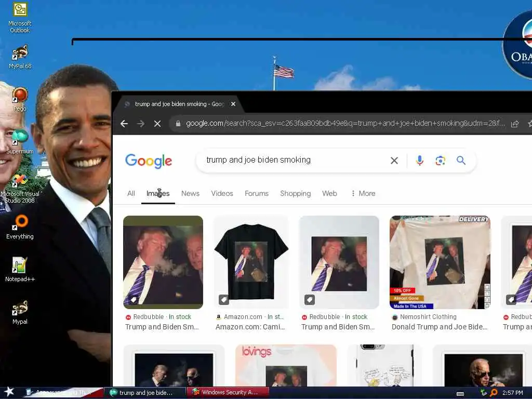Click the URL address bar
This screenshot has width=532, height=399.
click(x=345, y=124)
